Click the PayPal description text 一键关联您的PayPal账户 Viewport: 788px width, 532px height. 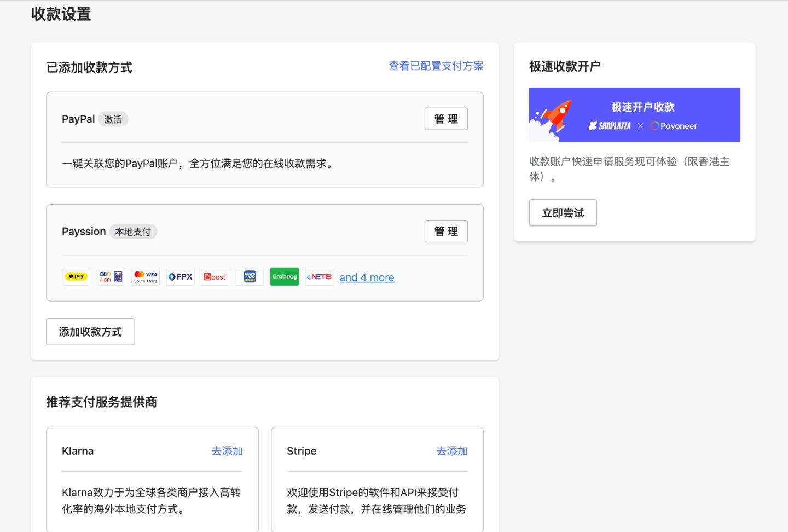(198, 164)
